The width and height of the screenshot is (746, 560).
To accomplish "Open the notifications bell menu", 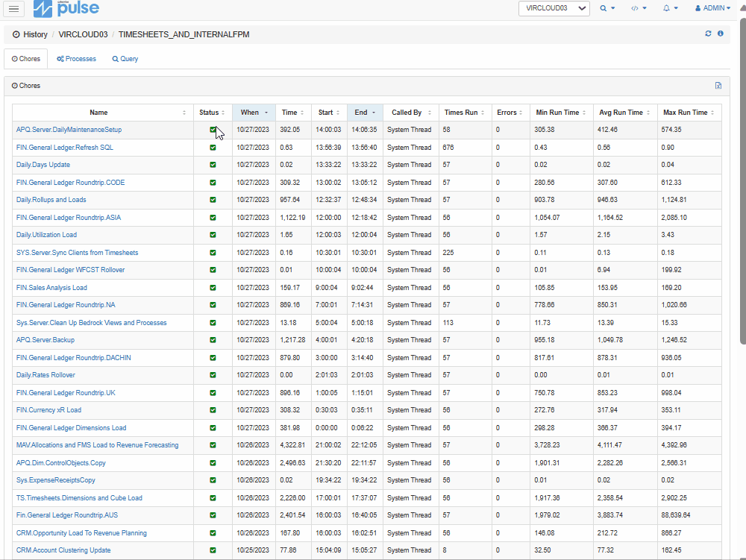I will tap(670, 8).
